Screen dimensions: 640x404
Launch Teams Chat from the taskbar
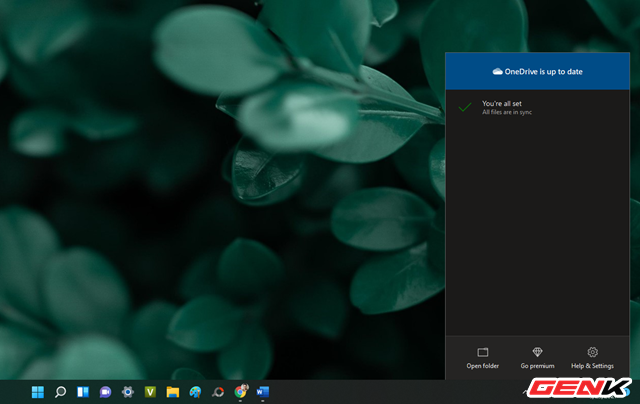click(x=105, y=392)
